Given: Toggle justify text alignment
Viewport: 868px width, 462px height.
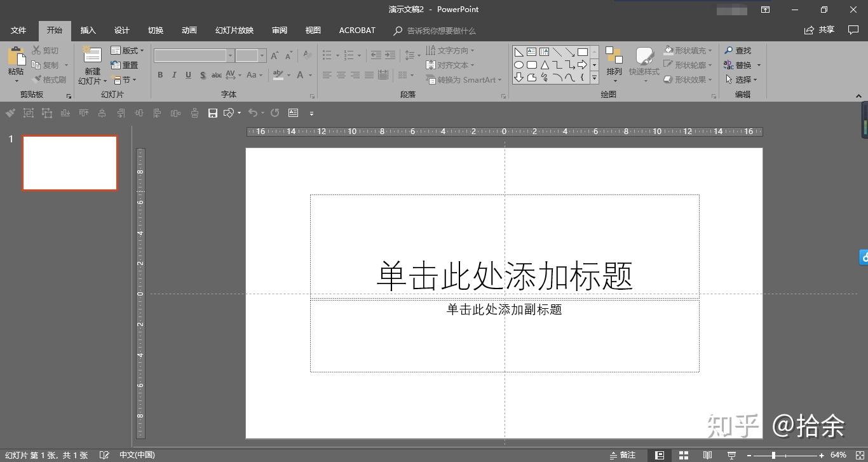Looking at the screenshot, I should 369,75.
